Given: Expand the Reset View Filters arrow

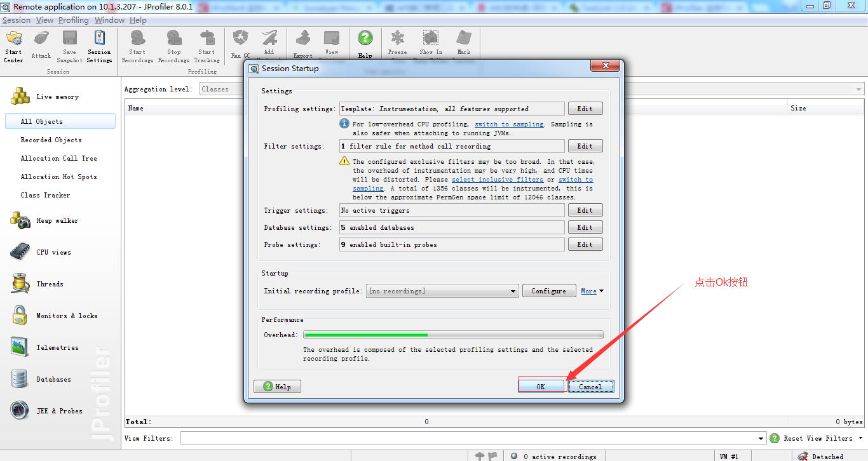Looking at the screenshot, I should point(860,438).
